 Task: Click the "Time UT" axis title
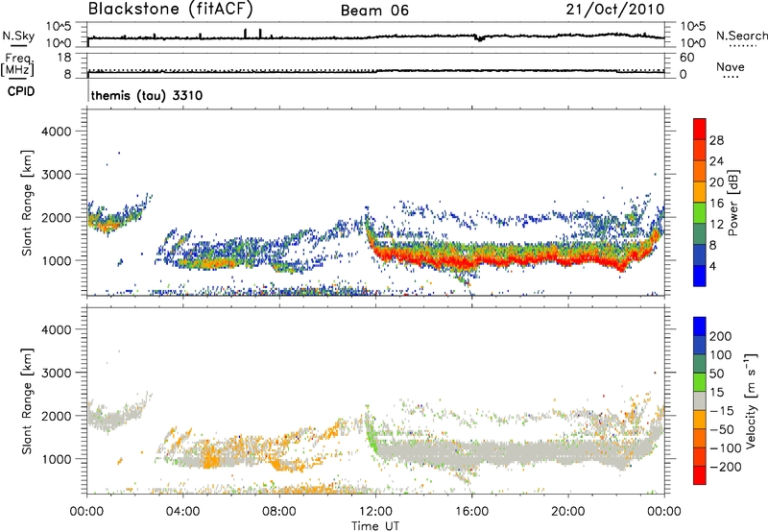click(375, 526)
